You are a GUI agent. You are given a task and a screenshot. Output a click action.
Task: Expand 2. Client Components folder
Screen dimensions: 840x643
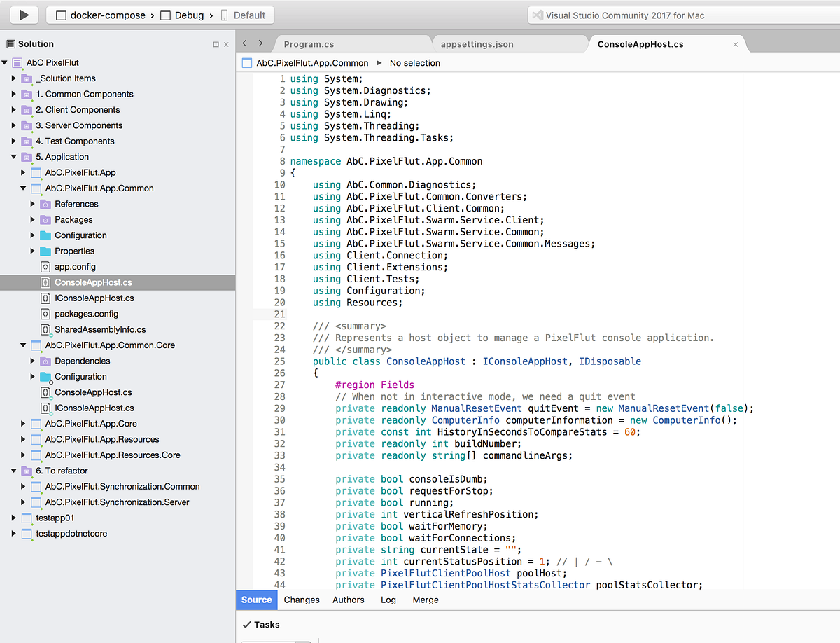coord(13,110)
